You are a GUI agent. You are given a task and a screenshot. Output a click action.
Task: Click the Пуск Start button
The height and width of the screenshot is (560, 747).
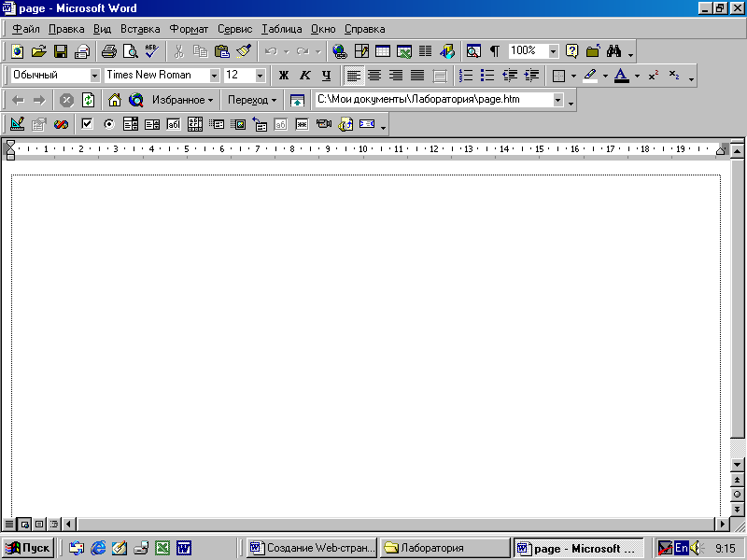28,548
